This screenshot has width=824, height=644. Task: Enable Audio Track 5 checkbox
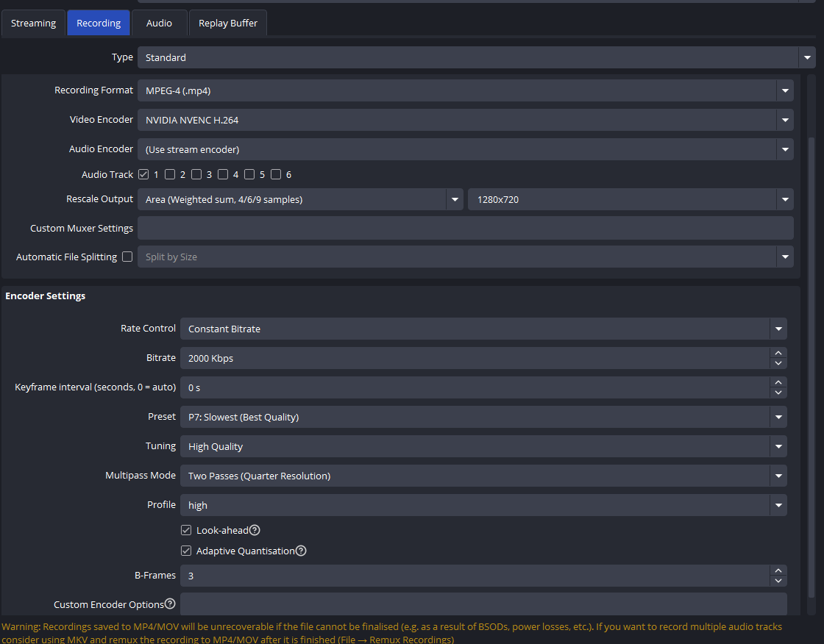pos(249,174)
